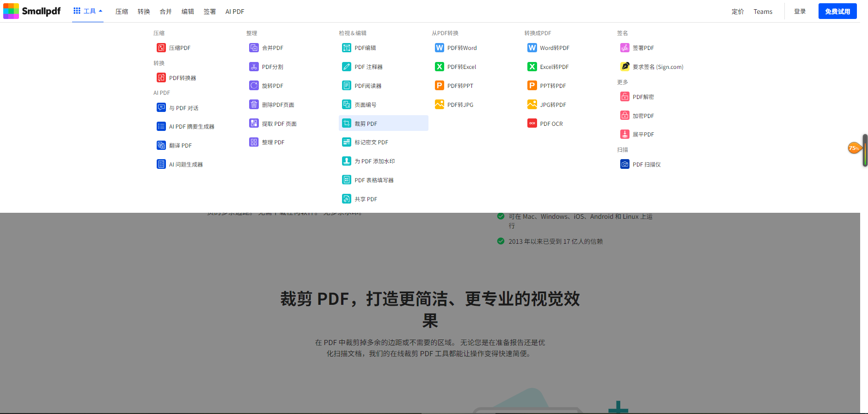Open PDF转Word via its W icon
This screenshot has width=868, height=414.
(x=439, y=48)
